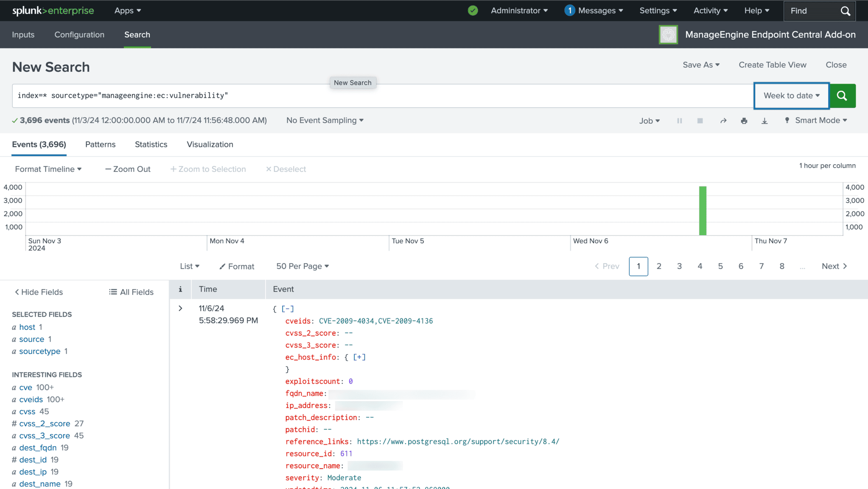868x489 pixels.
Task: Export results with download icon
Action: point(764,121)
